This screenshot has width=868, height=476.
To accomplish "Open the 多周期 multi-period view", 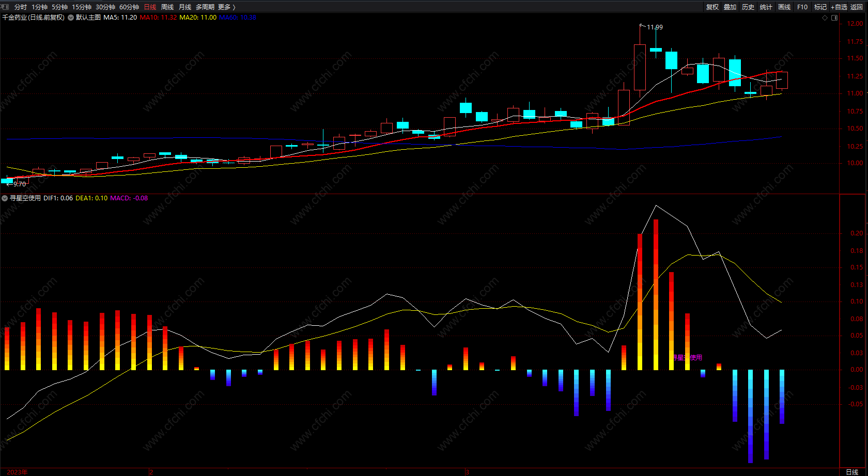I will (205, 7).
